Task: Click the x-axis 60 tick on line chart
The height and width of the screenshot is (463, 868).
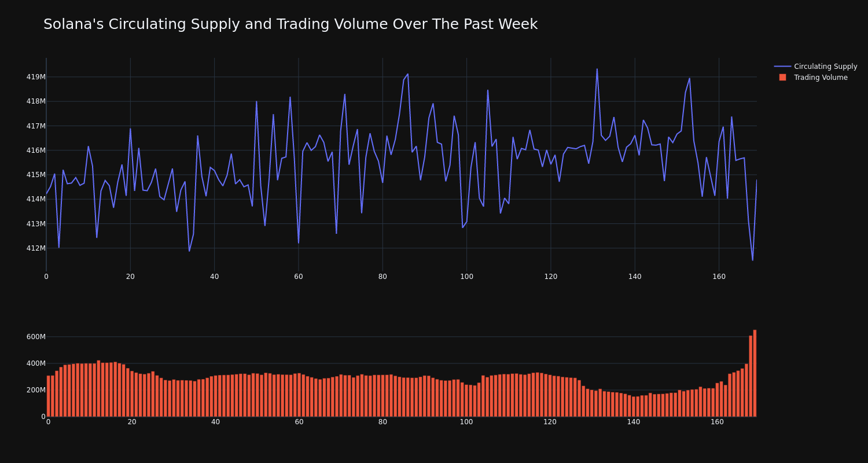Action: [x=299, y=277]
